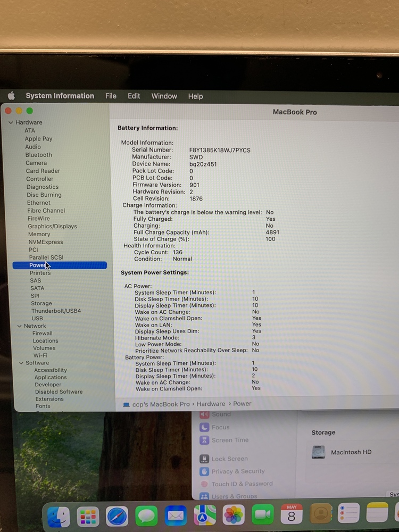Select Wi-Fi under Network
This screenshot has width=399, height=532.
[x=40, y=355]
